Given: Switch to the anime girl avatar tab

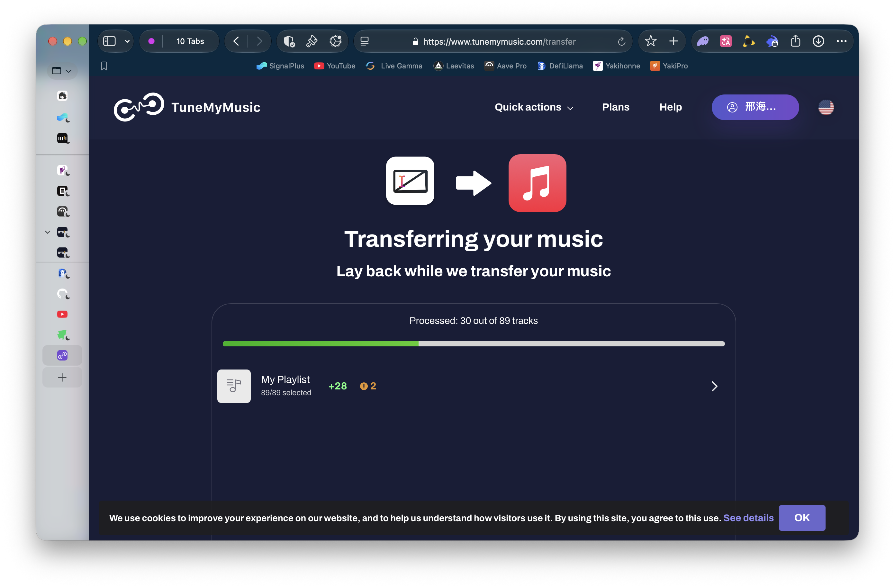Looking at the screenshot, I should (x=62, y=96).
